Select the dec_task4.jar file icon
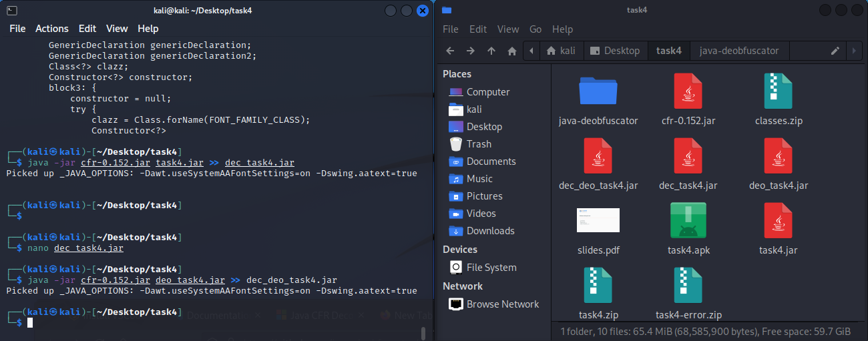 [688, 155]
